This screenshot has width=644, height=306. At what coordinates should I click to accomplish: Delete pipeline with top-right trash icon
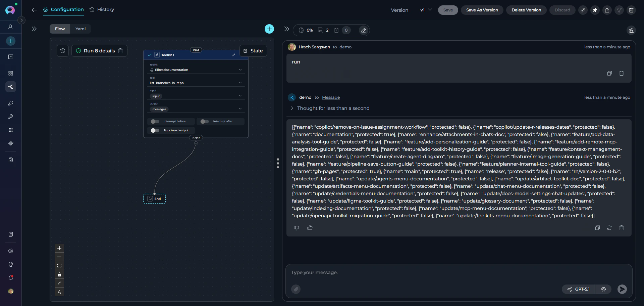631,10
